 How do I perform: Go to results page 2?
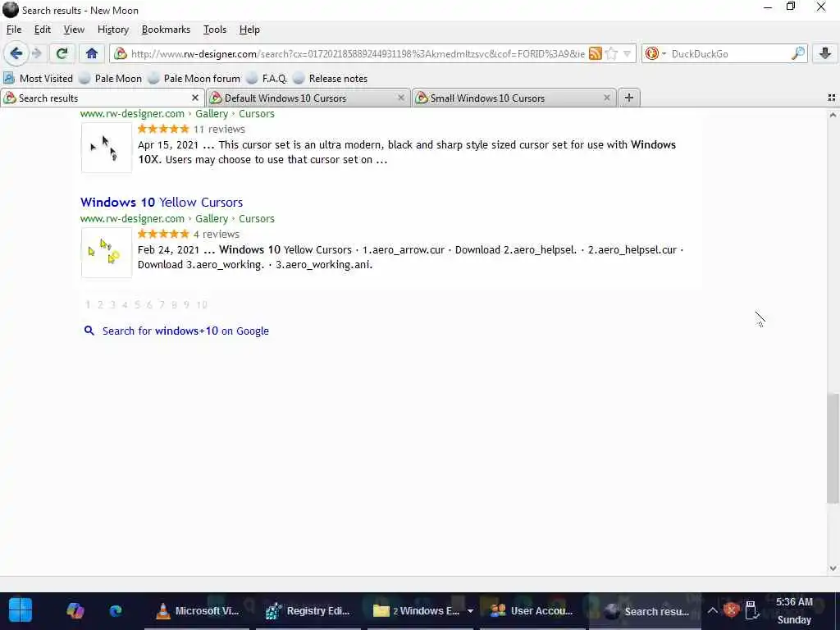[100, 305]
